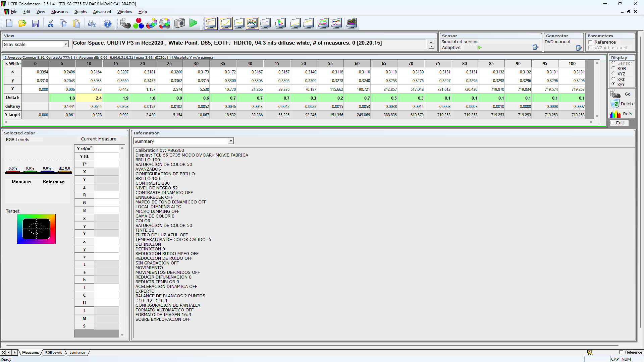Select the xyY display radio button

(x=613, y=84)
